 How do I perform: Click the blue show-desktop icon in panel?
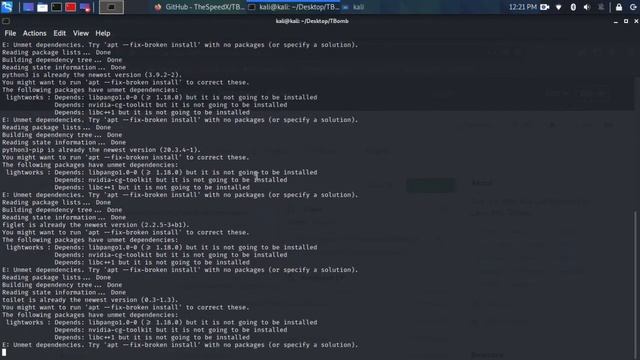pyautogui.click(x=28, y=7)
